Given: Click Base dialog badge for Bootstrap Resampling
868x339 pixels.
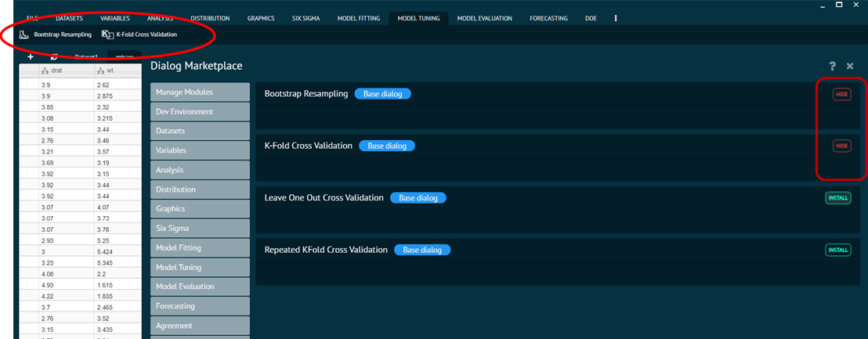Looking at the screenshot, I should [x=382, y=94].
